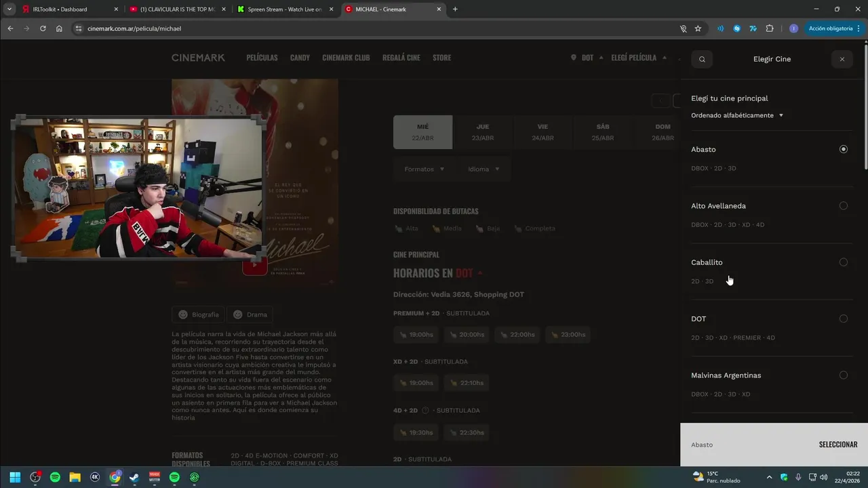Click the search icon in Elegir Cine panel
Screen dimensions: 868x488
pyautogui.click(x=702, y=59)
